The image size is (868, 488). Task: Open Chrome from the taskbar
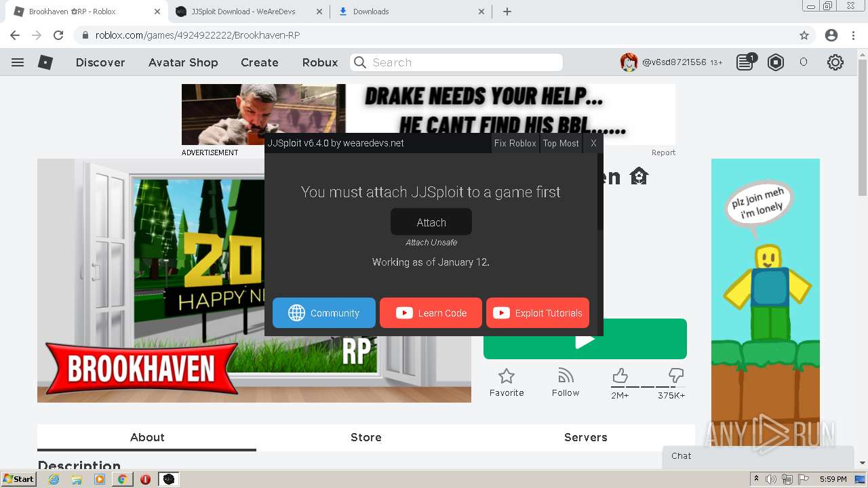pyautogui.click(x=122, y=479)
